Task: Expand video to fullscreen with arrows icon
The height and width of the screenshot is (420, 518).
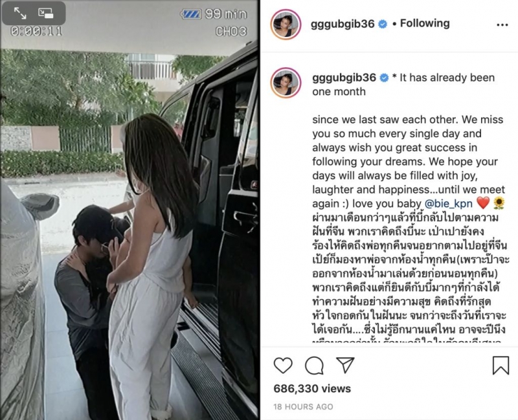Action: [x=20, y=13]
